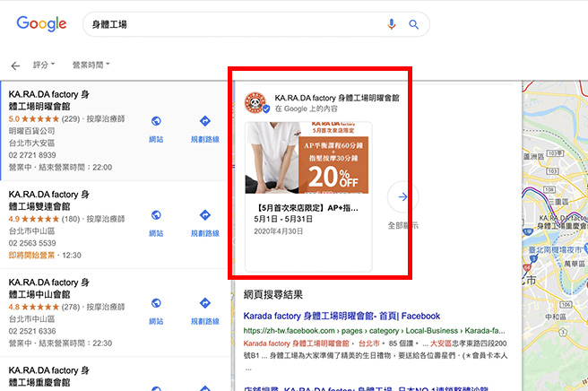Image resolution: width=588 pixels, height=391 pixels.
Task: Click the 5月1日 - 5月31日 date range
Action: pos(283,219)
